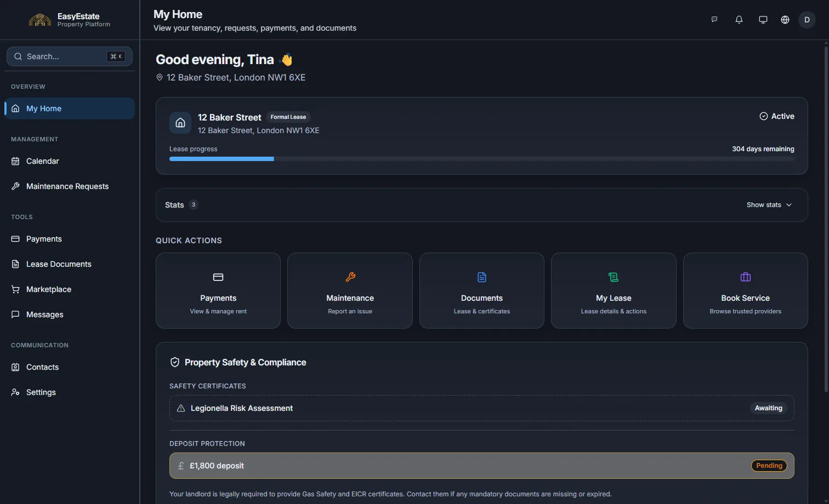Expand the stats with Show stats
The height and width of the screenshot is (504, 829).
769,205
